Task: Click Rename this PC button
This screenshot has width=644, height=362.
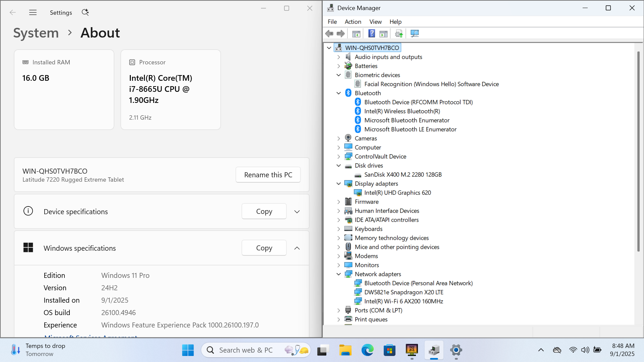Action: point(268,175)
